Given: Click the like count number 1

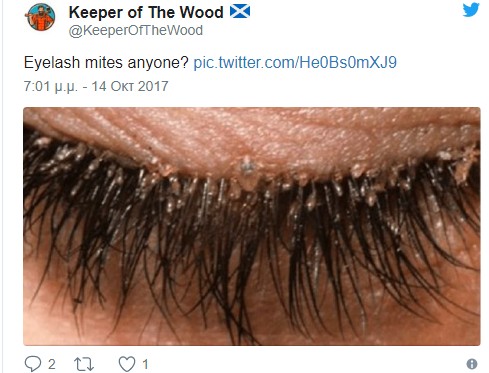Looking at the screenshot, I should tap(145, 364).
